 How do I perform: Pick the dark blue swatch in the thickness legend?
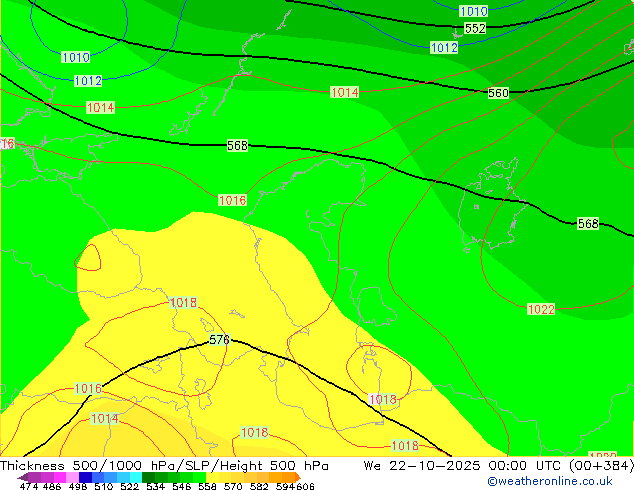coord(85,477)
